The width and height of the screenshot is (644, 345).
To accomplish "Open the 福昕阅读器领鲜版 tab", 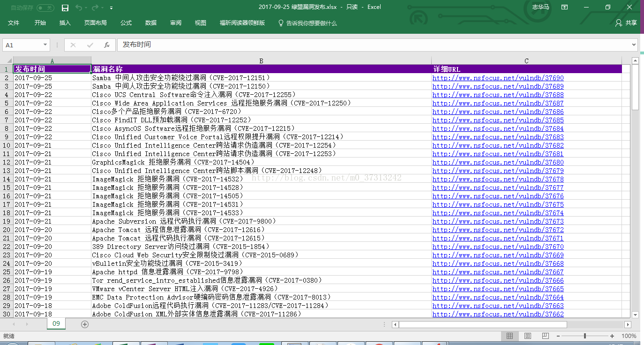I will coord(242,23).
